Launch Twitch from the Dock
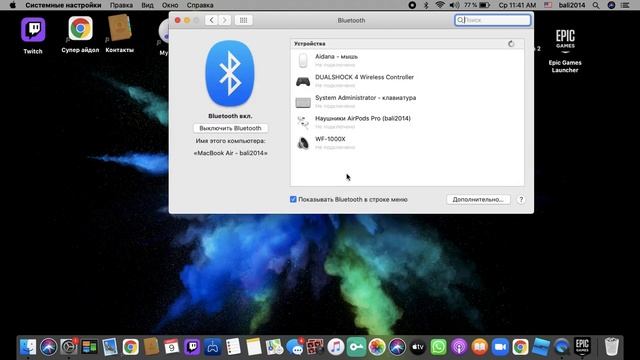Image resolution: width=640 pixels, height=360 pixels. 192,347
